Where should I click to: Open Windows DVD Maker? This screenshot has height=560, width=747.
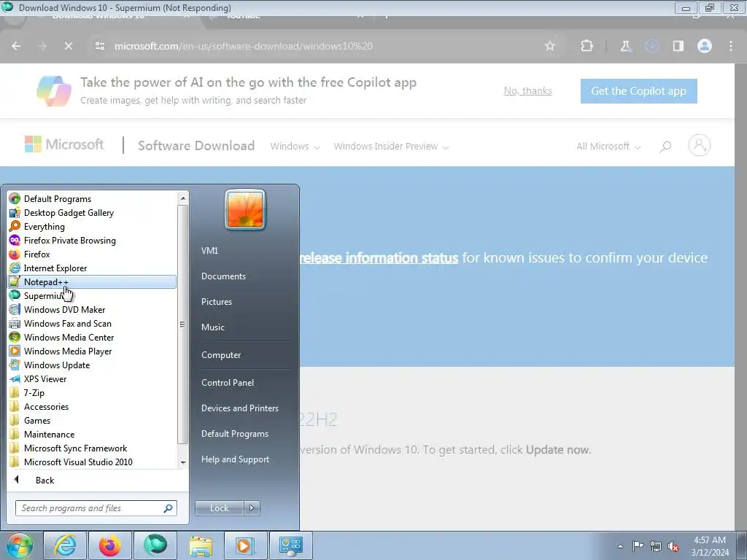(x=93, y=309)
